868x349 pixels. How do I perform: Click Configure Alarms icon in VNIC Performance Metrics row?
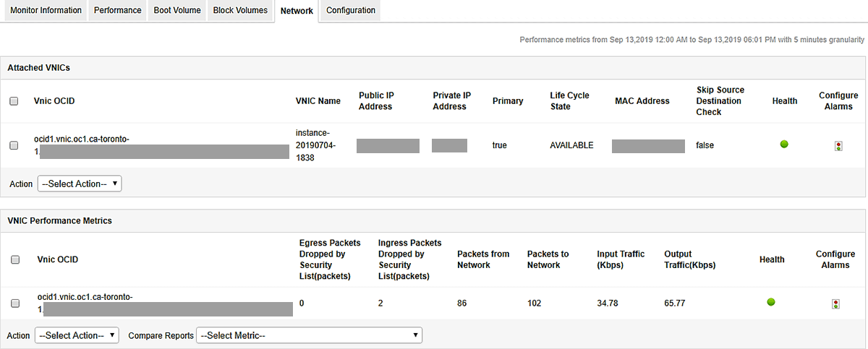[836, 304]
